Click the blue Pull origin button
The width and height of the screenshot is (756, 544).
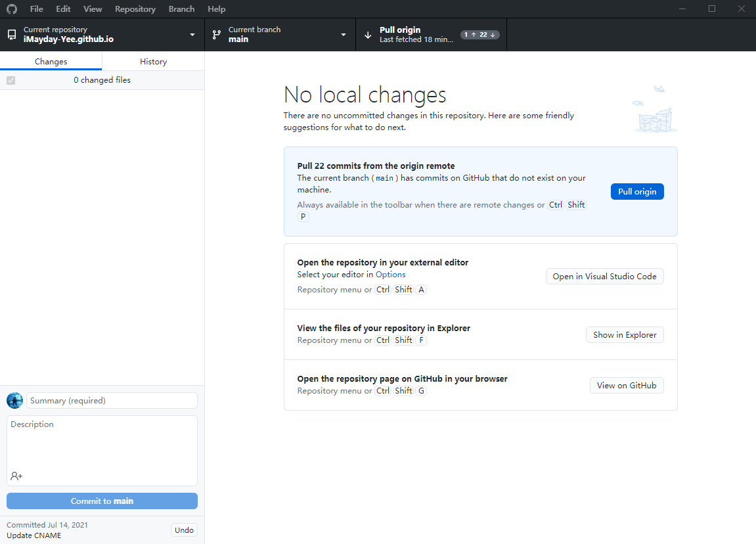pos(637,191)
